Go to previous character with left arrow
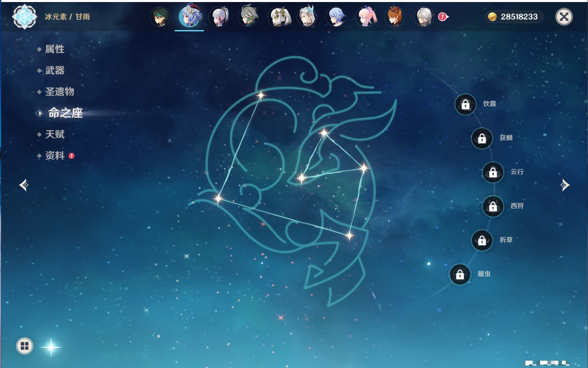 24,185
